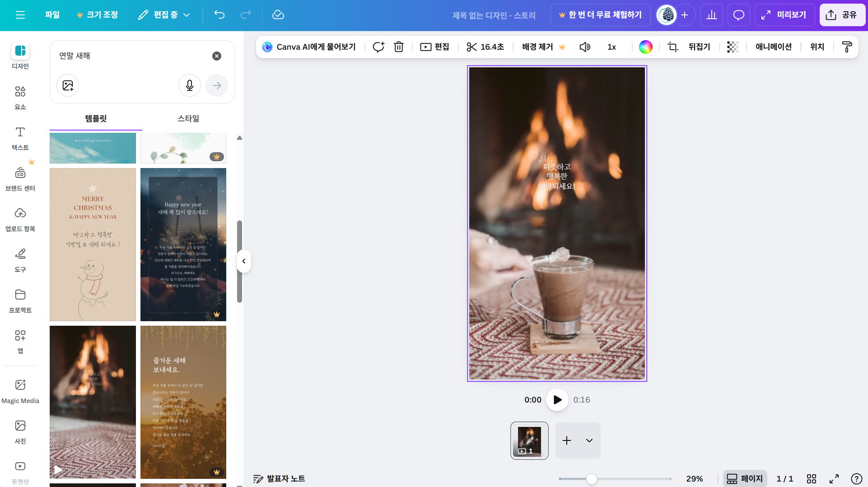Toggle grid view of pages
This screenshot has width=868, height=487.
pyautogui.click(x=812, y=478)
